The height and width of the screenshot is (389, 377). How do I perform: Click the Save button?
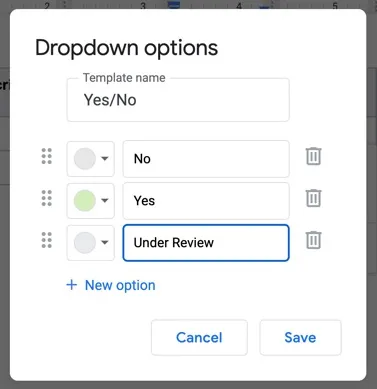(300, 337)
